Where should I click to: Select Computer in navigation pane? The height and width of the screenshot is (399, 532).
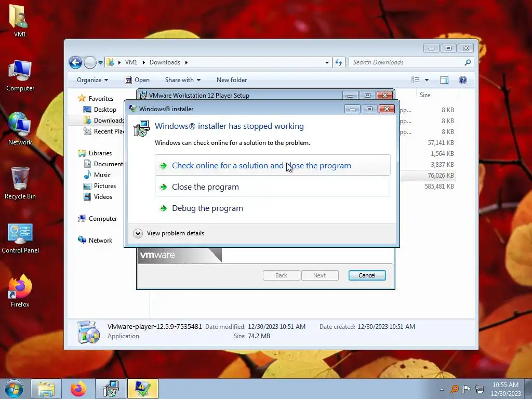point(97,219)
